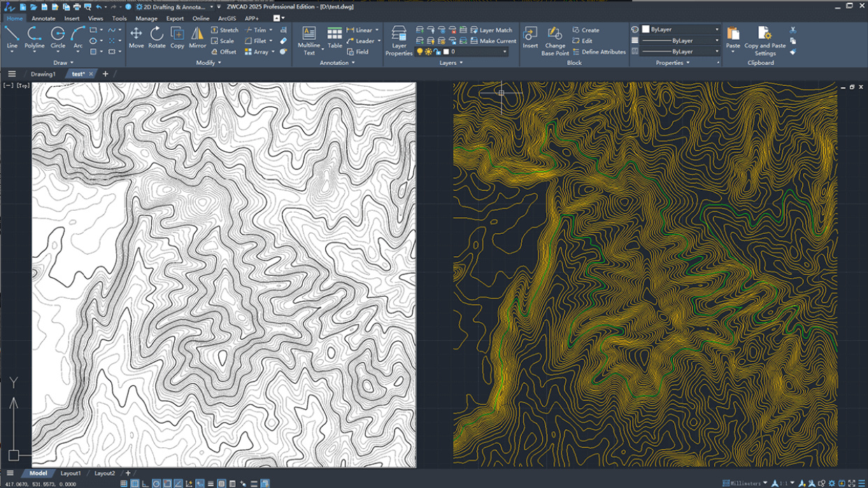The image size is (868, 488).
Task: Switch to the Annotate ribbon tab
Action: pos(43,19)
